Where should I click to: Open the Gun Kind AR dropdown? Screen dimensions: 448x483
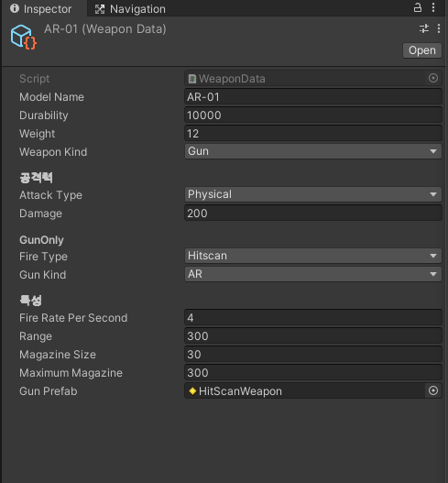tap(313, 274)
